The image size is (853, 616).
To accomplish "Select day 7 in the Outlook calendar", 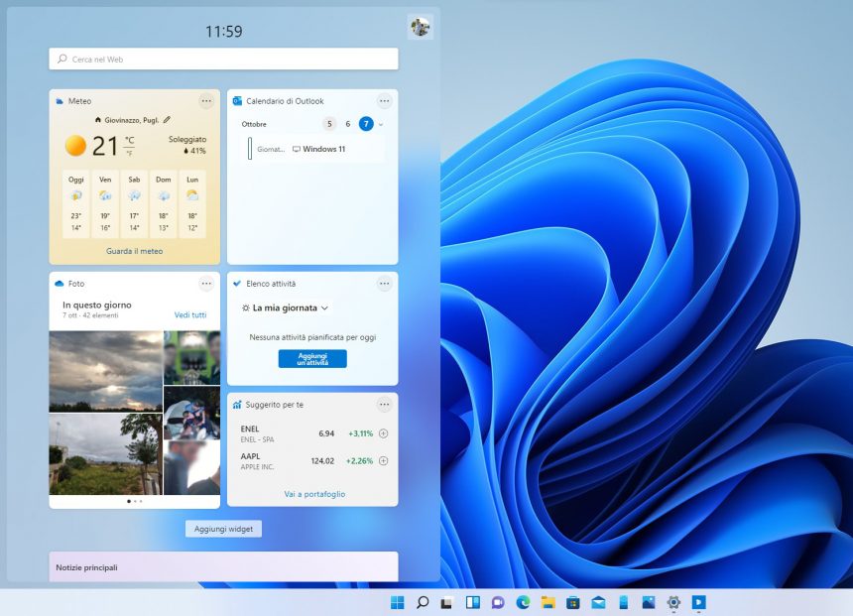I will (367, 125).
